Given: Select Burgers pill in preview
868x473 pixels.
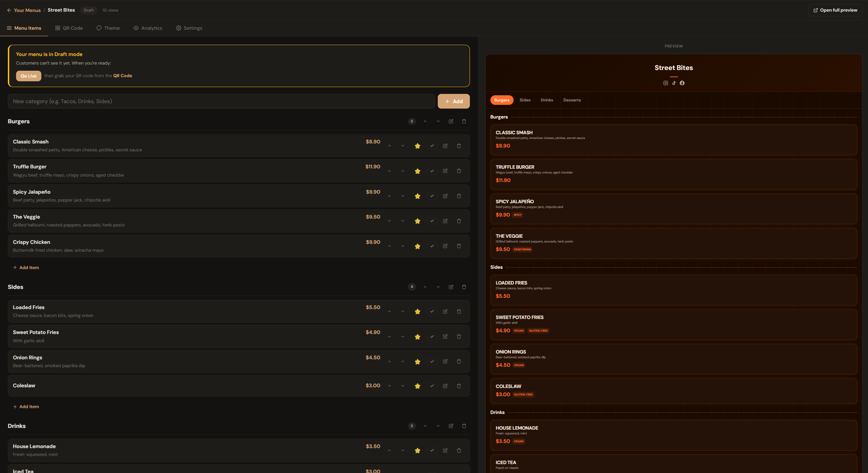Looking at the screenshot, I should 502,100.
